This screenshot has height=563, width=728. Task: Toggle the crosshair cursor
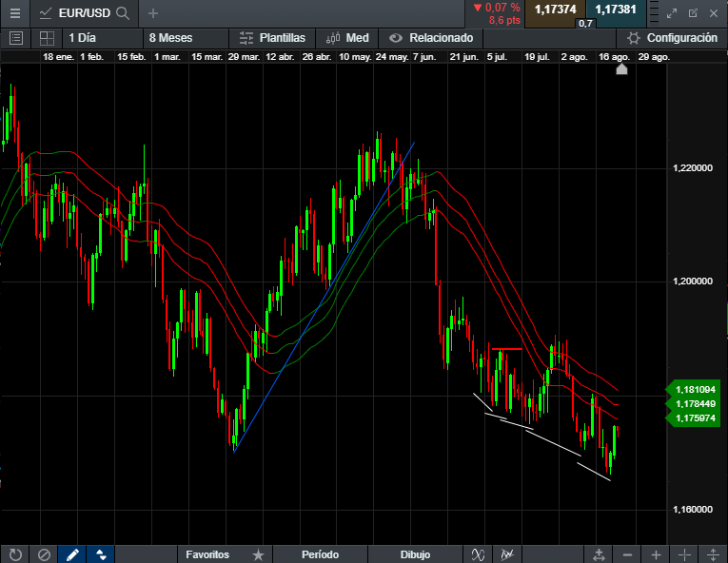pos(684,554)
